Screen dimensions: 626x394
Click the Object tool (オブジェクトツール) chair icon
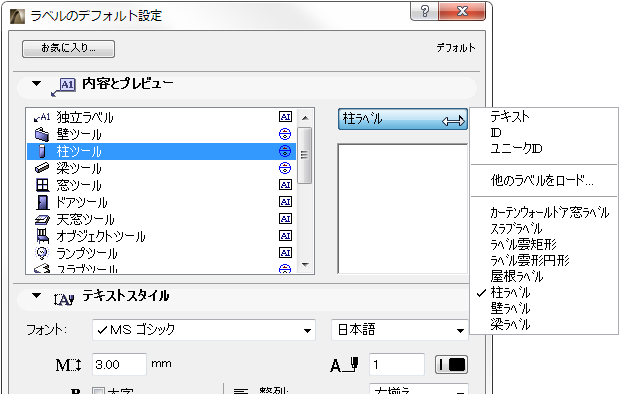[42, 236]
